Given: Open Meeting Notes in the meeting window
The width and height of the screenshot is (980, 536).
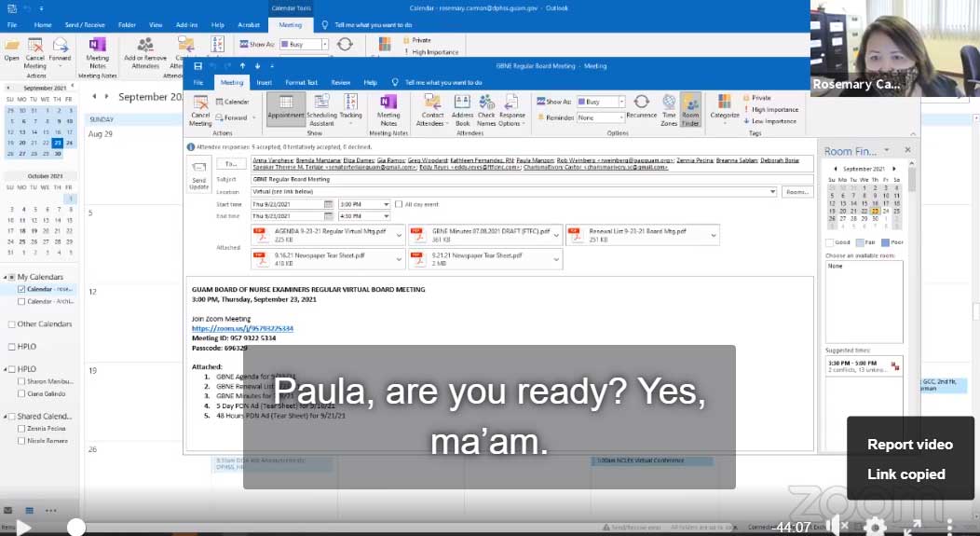Looking at the screenshot, I should pos(388,111).
